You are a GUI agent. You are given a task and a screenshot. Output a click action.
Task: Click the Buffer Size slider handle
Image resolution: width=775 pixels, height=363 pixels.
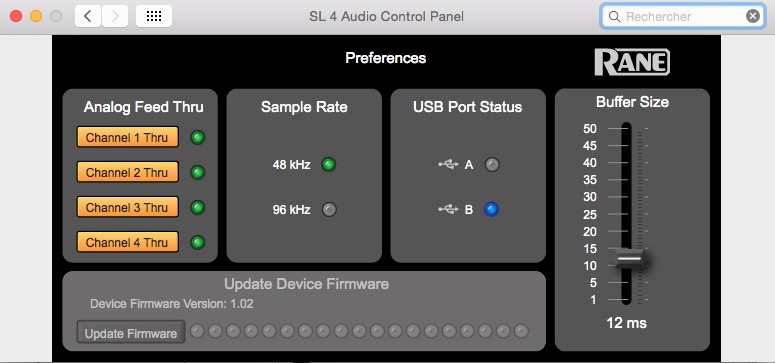click(629, 259)
